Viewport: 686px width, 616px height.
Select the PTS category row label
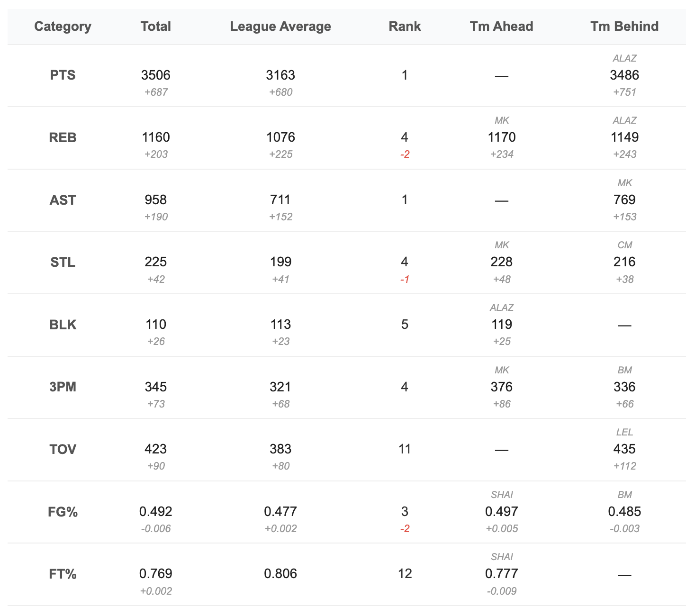[x=63, y=75]
